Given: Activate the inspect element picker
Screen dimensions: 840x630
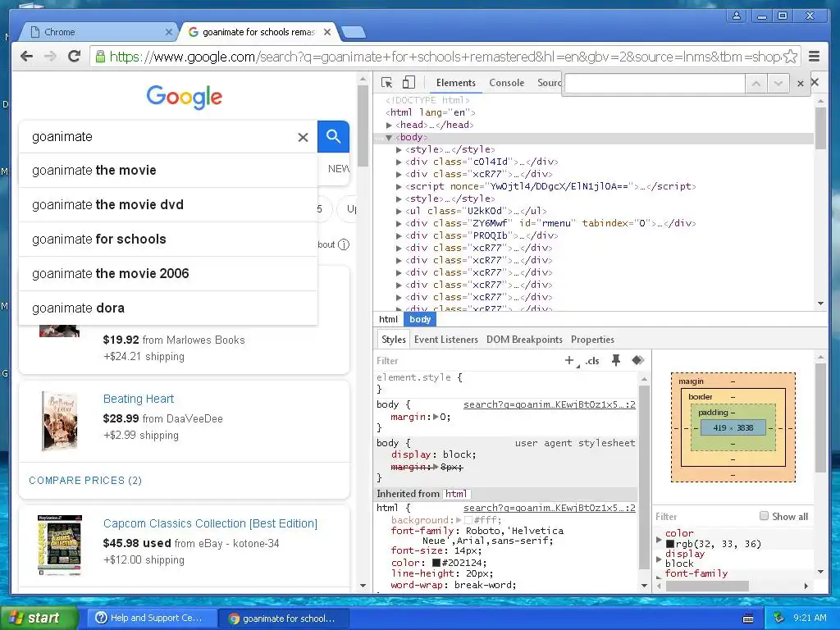Looking at the screenshot, I should [387, 83].
